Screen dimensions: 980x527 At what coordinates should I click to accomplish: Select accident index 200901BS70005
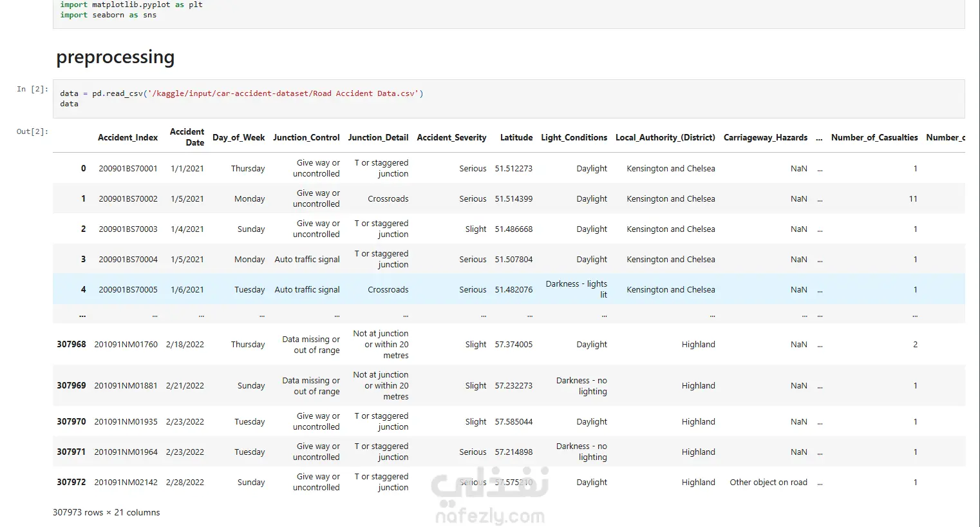pos(128,289)
